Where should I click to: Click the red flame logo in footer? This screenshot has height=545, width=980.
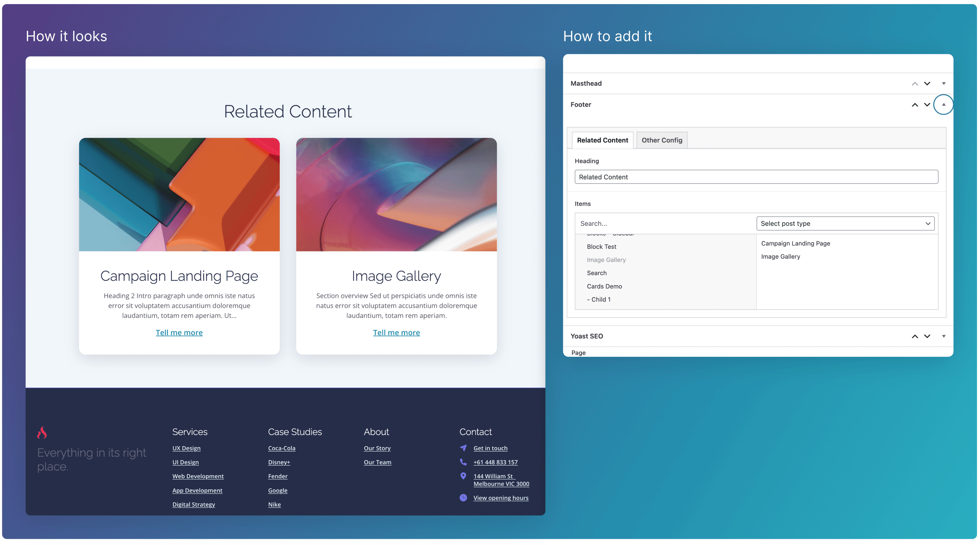tap(42, 433)
